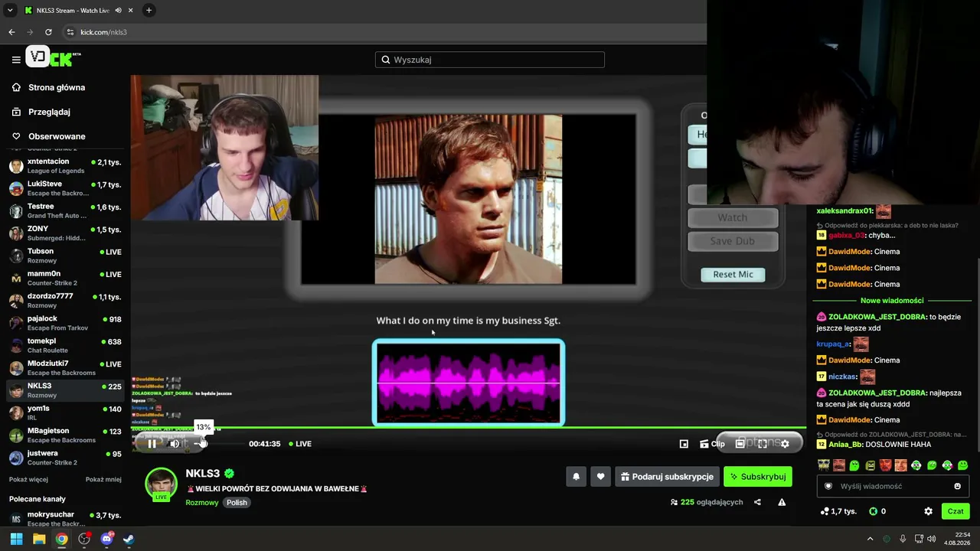This screenshot has width=980, height=551.
Task: Jump to LIVE in the player
Action: point(299,444)
